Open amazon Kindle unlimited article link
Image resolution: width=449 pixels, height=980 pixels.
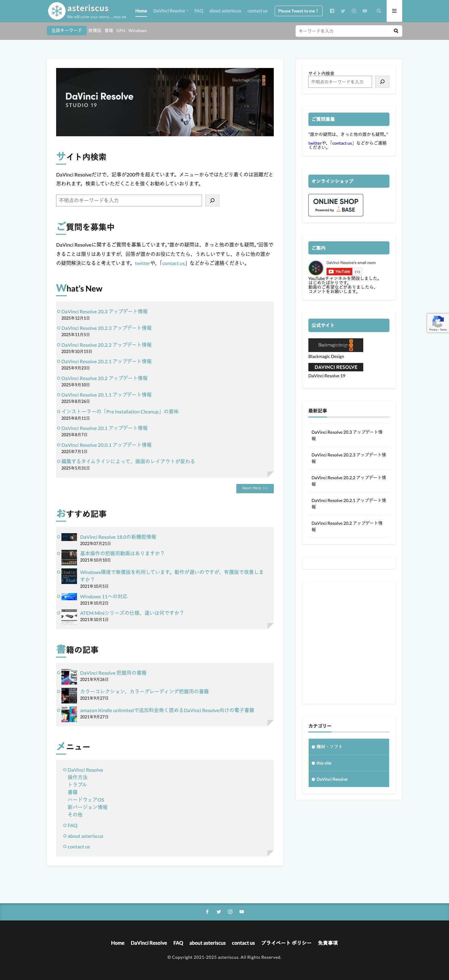tap(167, 710)
